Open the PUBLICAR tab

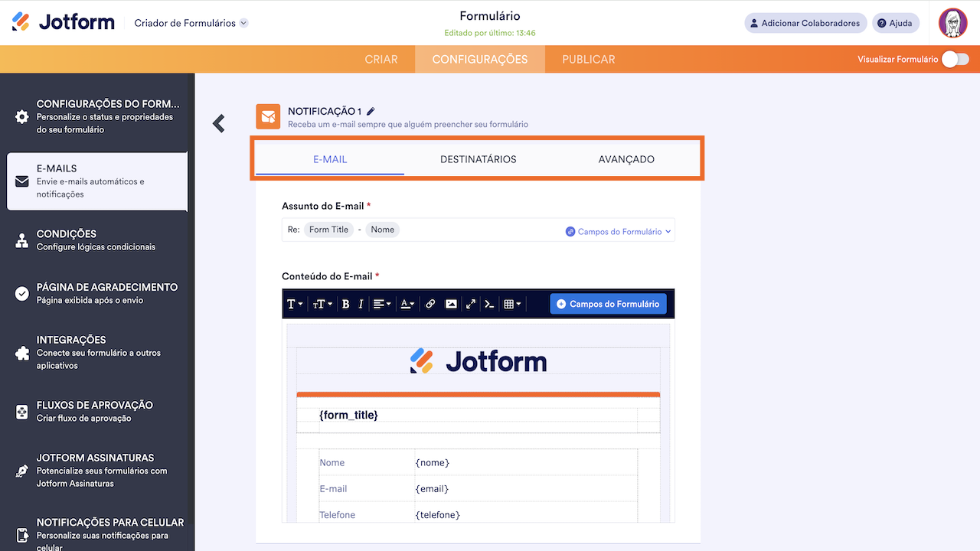tap(589, 59)
